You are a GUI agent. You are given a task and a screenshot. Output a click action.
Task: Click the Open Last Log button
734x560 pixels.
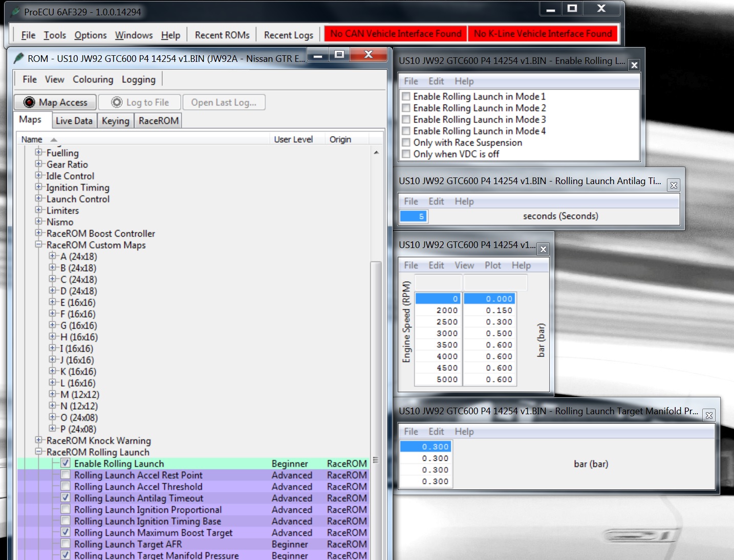[224, 102]
